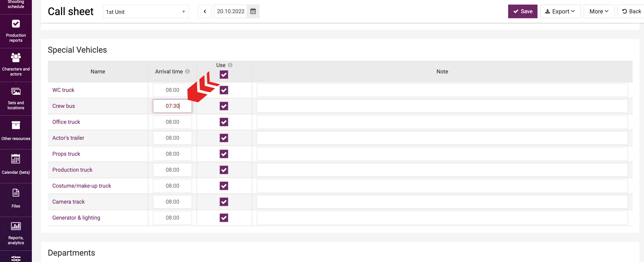The image size is (644, 262).
Task: Go to previous day arrow
Action: [x=205, y=12]
